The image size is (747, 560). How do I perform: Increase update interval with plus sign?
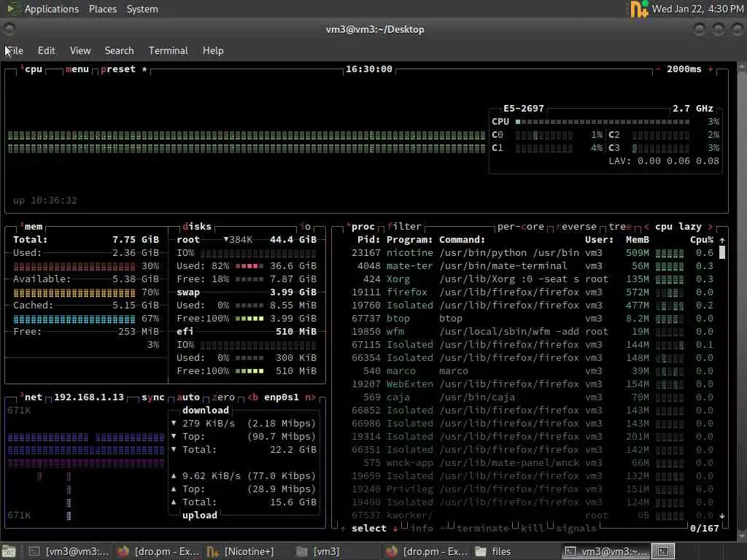pos(711,69)
